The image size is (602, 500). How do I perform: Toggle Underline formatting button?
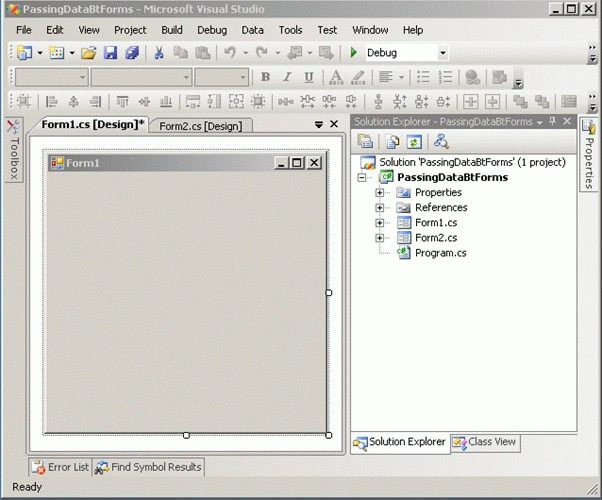309,77
